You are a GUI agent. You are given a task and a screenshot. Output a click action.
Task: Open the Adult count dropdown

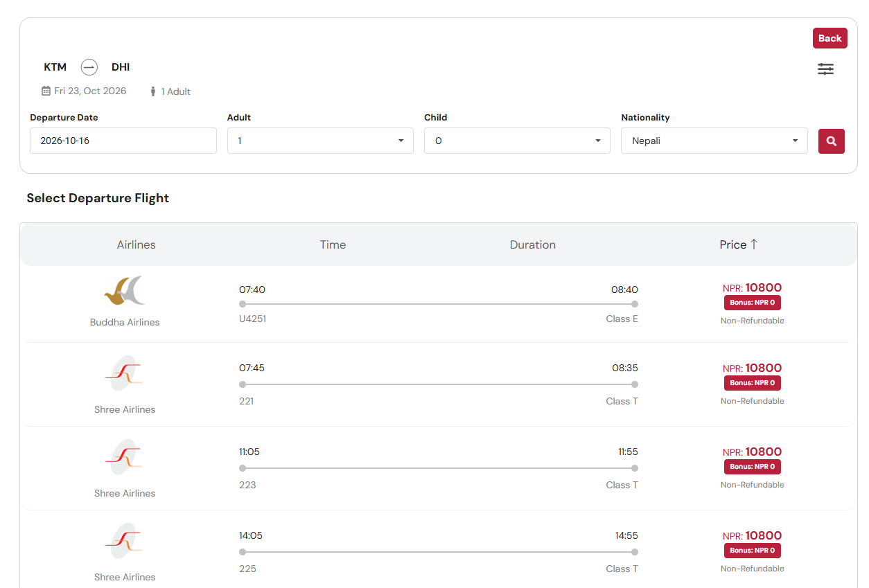coord(320,141)
